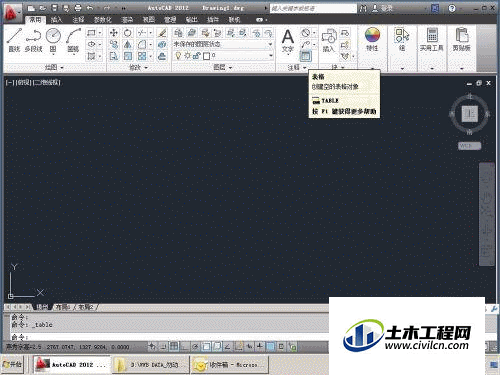500x375 pixels.
Task: Open the WCS dropdown under ViewCube
Action: [x=469, y=146]
